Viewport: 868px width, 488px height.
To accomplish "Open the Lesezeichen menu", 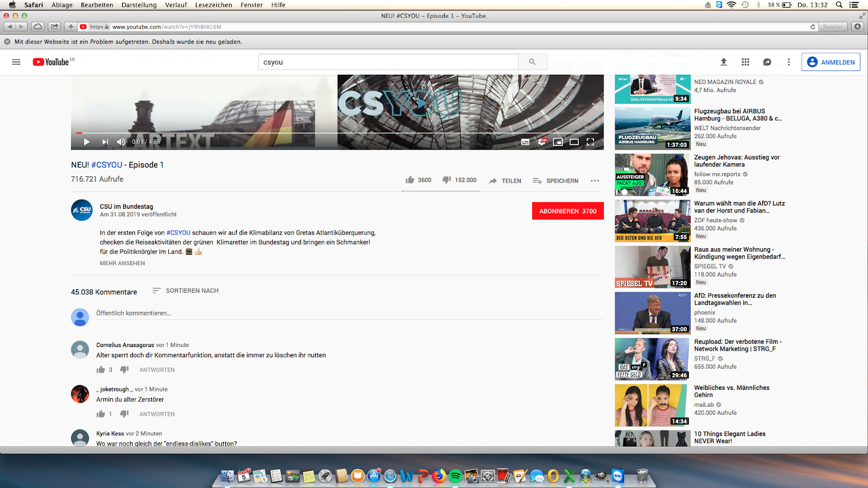I will 213,5.
